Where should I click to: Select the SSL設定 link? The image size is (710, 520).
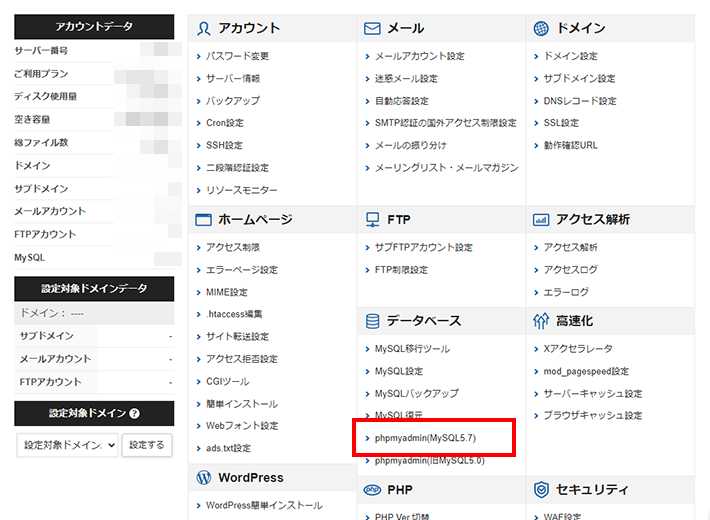coord(560,123)
